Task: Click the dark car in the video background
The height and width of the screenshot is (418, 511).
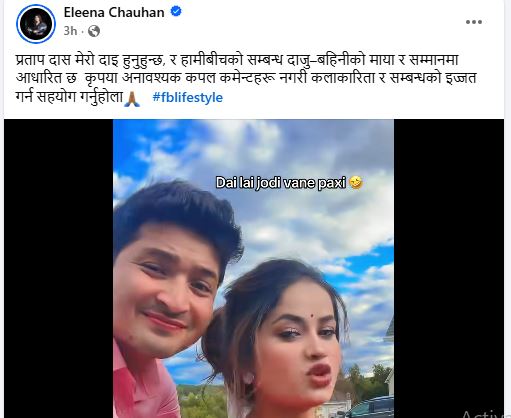Action: [372, 407]
